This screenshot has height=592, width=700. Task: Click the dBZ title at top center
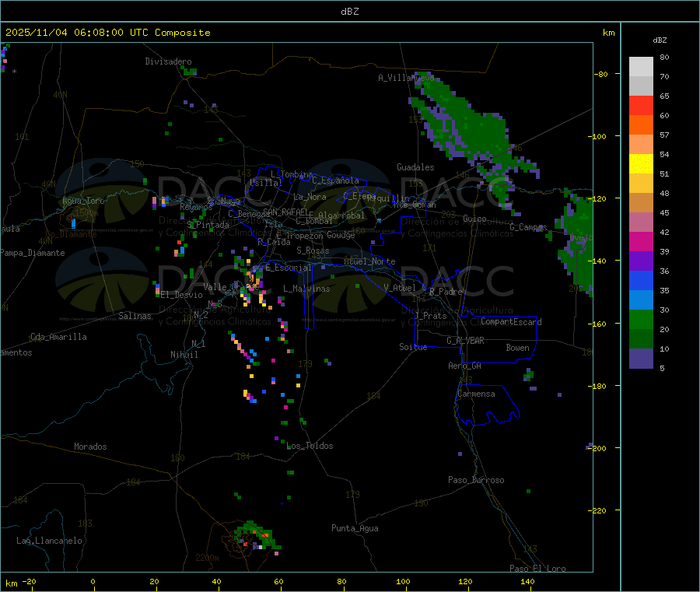click(x=349, y=12)
